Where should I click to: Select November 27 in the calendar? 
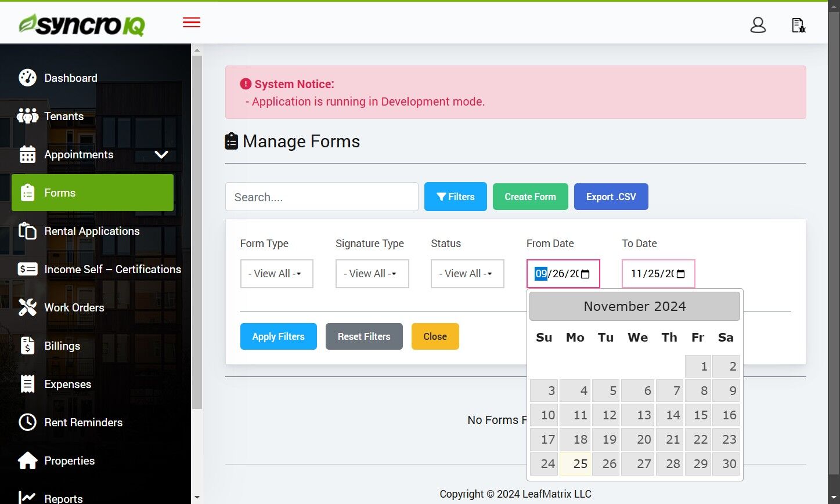(x=637, y=463)
